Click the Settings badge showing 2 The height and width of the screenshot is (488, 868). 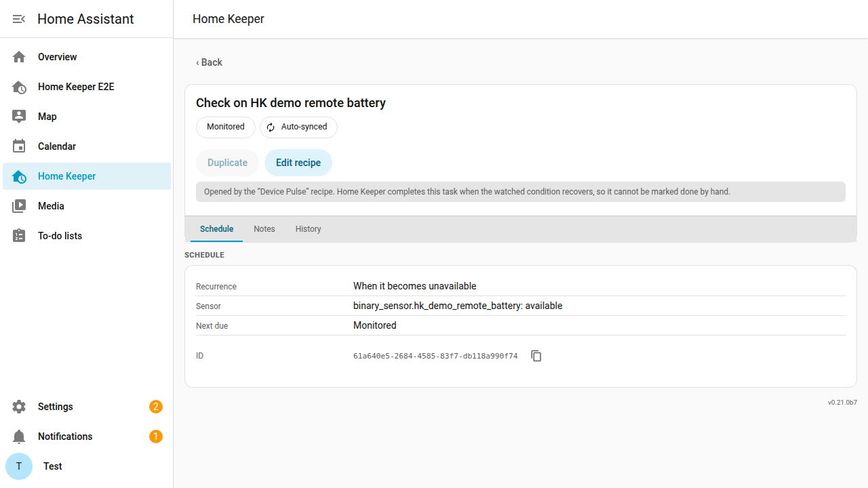pyautogui.click(x=156, y=407)
